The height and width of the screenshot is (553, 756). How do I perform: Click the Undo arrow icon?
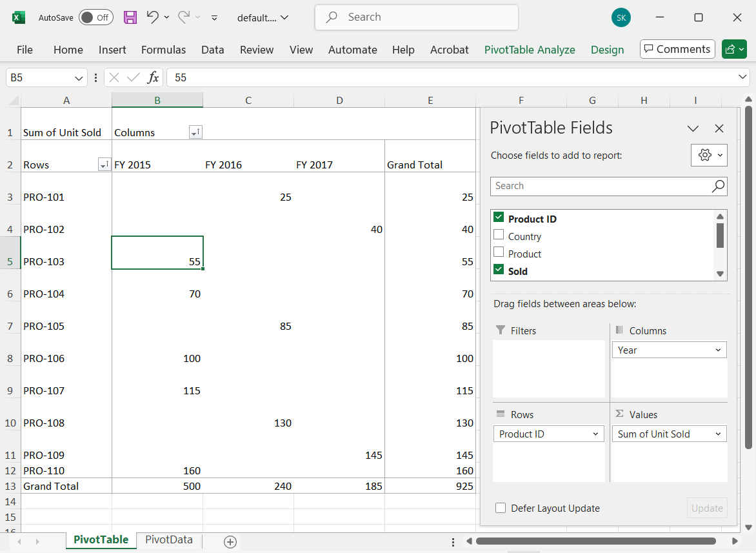(x=152, y=17)
